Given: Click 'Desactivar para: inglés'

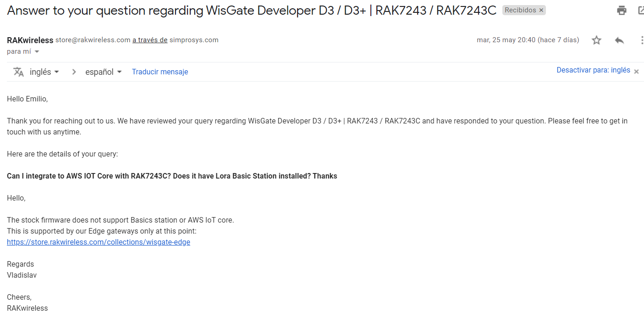Looking at the screenshot, I should (x=593, y=70).
